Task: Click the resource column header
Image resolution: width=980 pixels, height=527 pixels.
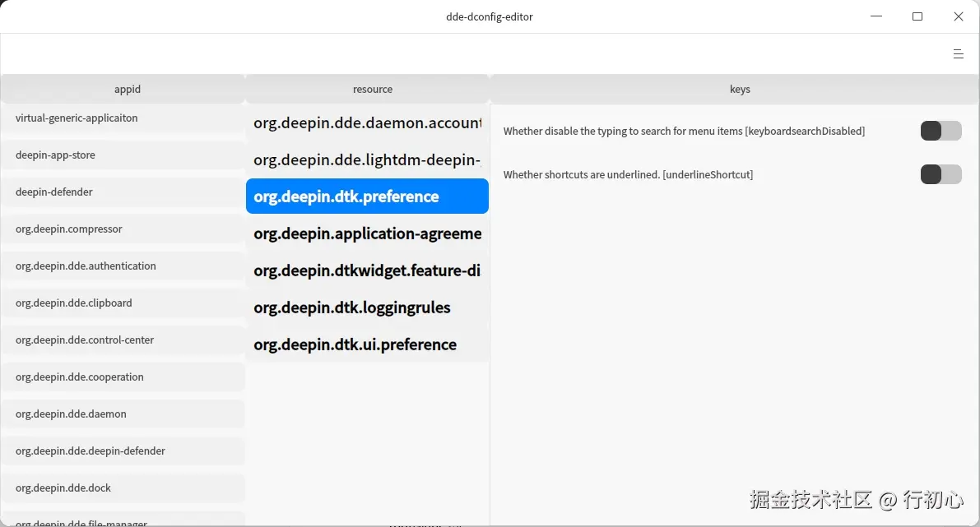Action: [372, 89]
